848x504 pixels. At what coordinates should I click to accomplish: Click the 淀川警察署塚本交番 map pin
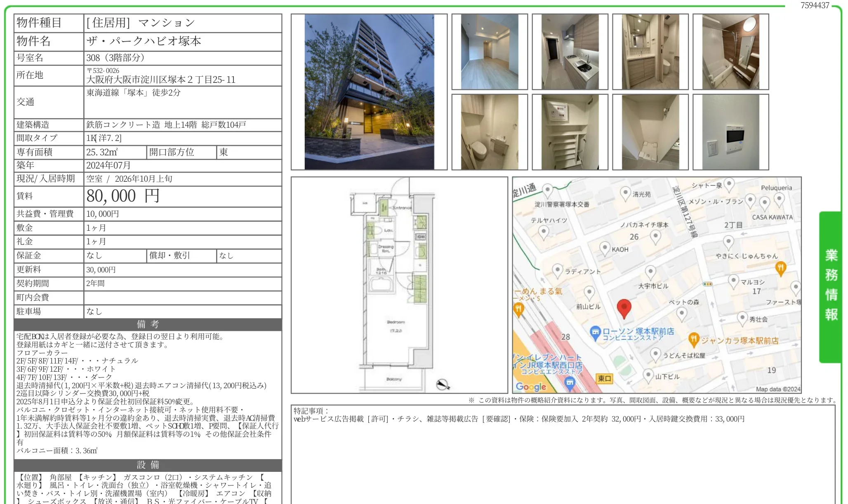[547, 191]
